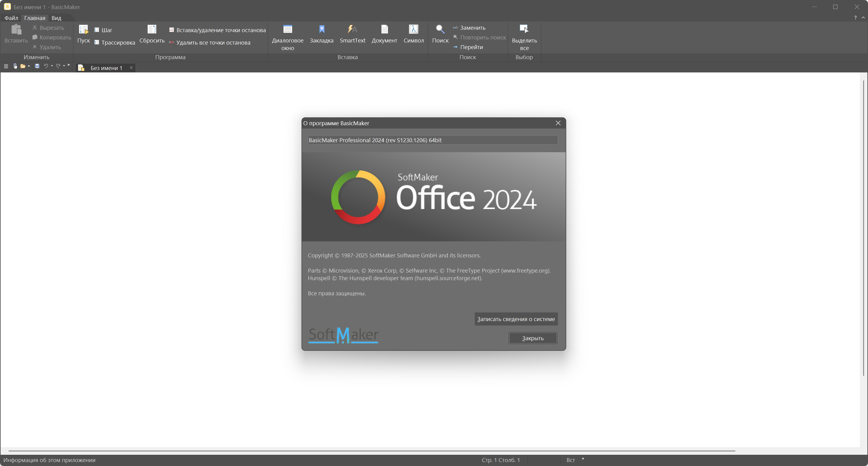The width and height of the screenshot is (868, 466).
Task: Click the touch mode hand icon
Action: coord(15,66)
